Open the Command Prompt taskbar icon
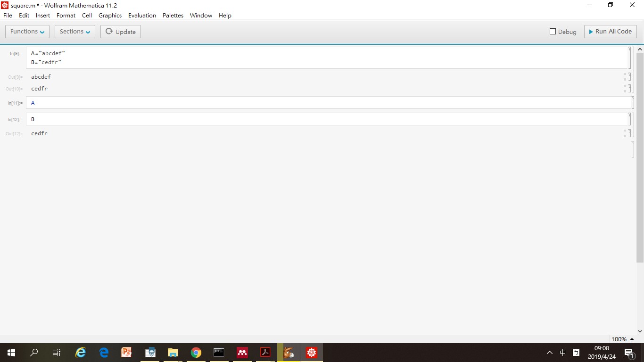This screenshot has width=644, height=362. (219, 352)
